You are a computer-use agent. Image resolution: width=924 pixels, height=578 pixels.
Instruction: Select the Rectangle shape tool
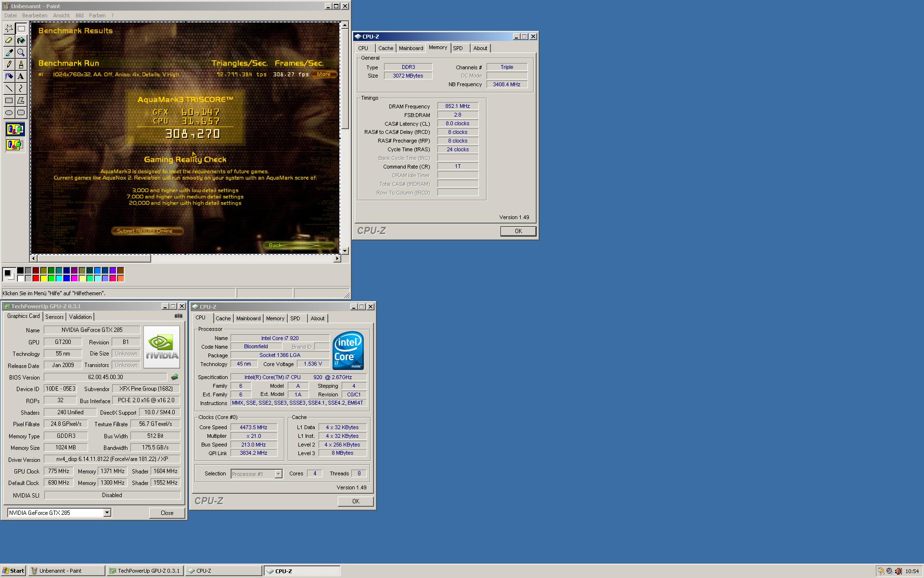coord(9,101)
